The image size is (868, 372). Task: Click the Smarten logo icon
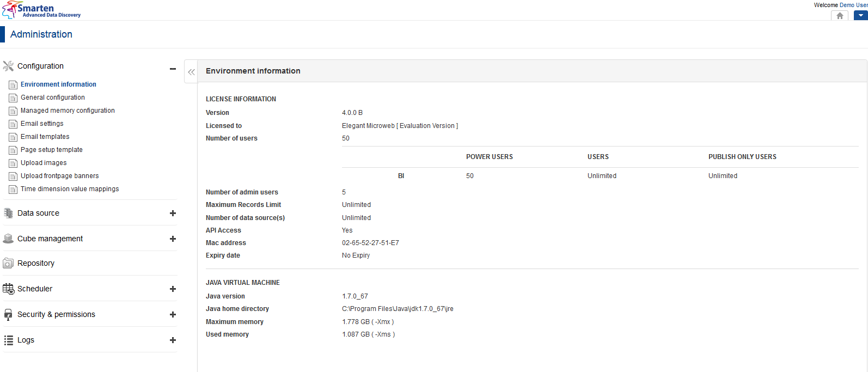pyautogui.click(x=9, y=10)
